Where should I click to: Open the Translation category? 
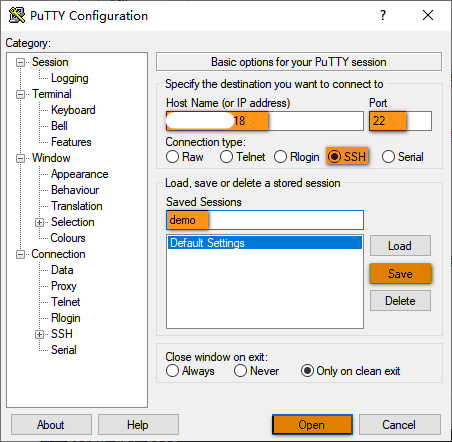pos(76,206)
